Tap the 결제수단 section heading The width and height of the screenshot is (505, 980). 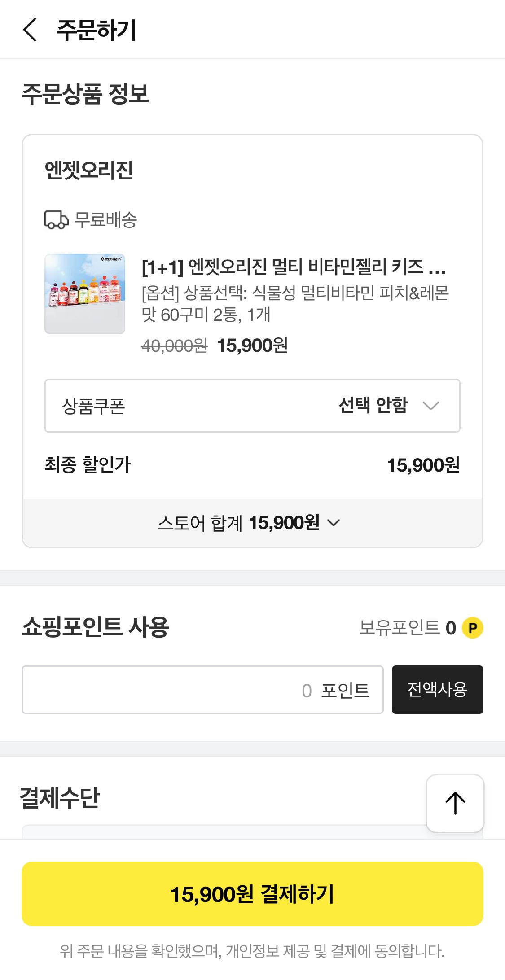tap(60, 798)
